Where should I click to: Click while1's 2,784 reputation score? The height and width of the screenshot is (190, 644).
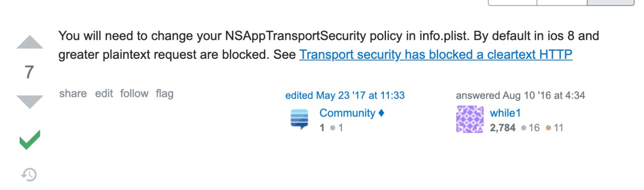(503, 128)
